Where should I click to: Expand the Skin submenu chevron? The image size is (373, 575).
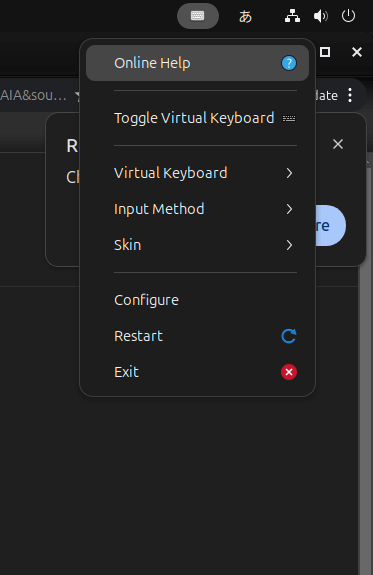tap(289, 245)
